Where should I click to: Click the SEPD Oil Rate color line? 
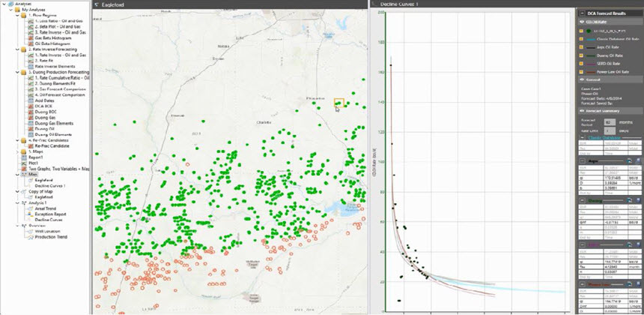(x=591, y=64)
